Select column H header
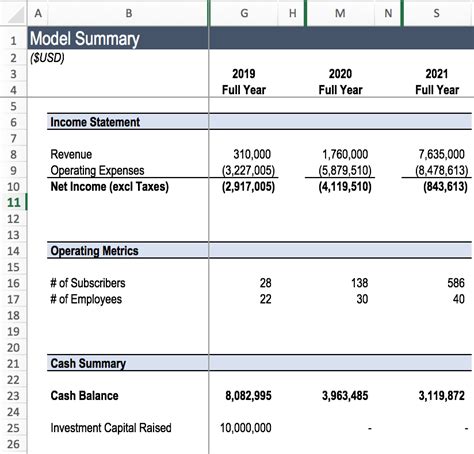 tap(292, 13)
